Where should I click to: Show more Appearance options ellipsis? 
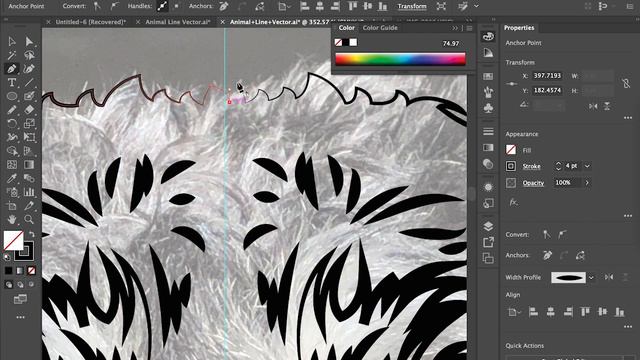pos(628,216)
